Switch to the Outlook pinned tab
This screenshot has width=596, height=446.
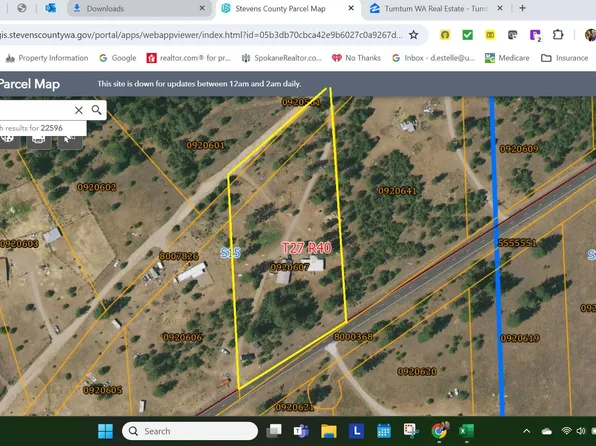(x=51, y=8)
